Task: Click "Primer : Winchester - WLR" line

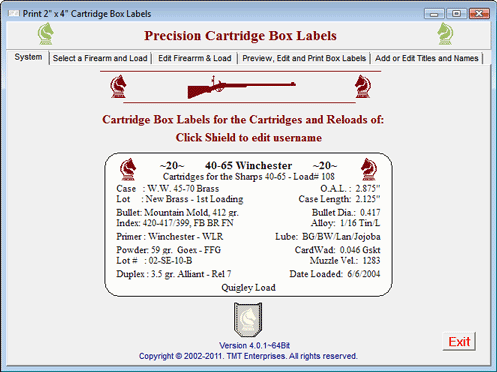Action: (x=170, y=237)
